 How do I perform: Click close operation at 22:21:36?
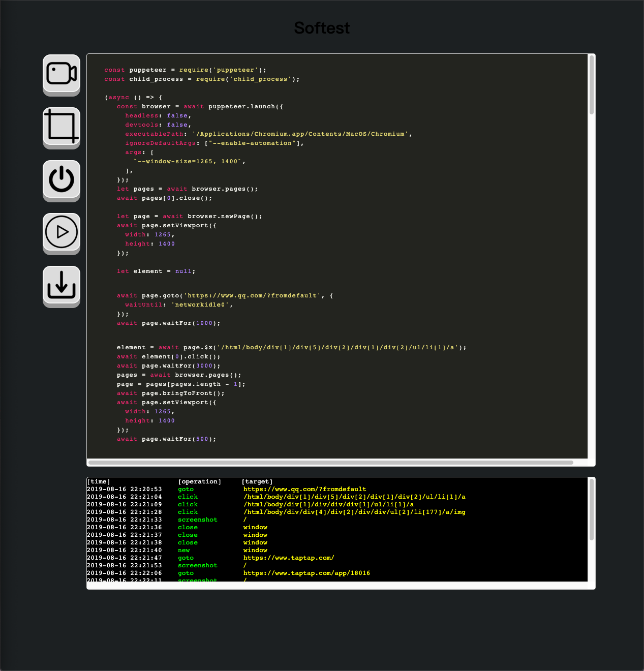[x=188, y=527]
